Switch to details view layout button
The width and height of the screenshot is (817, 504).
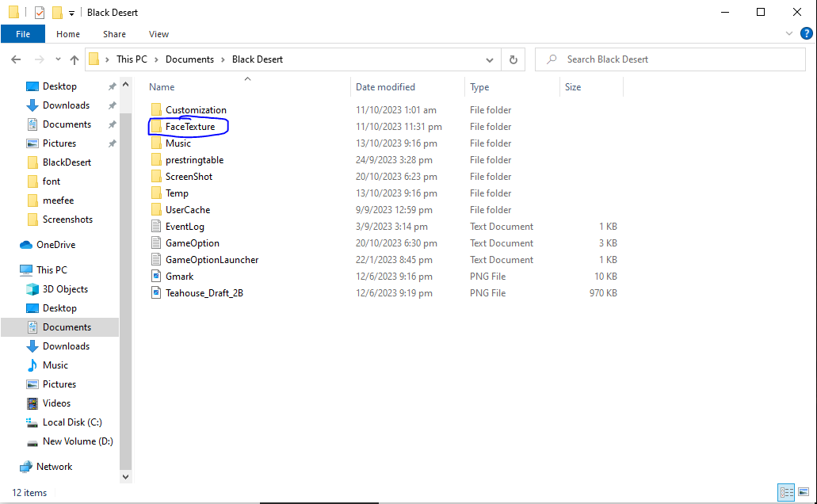point(786,492)
